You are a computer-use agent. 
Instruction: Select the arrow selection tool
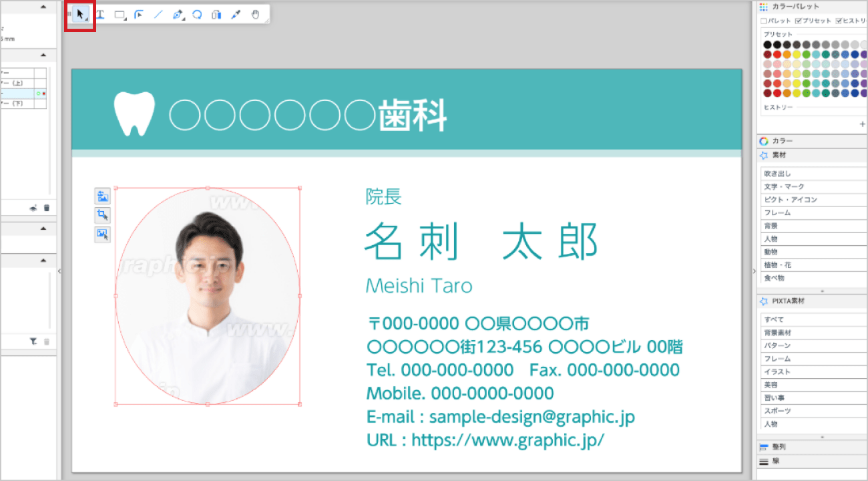pyautogui.click(x=81, y=14)
